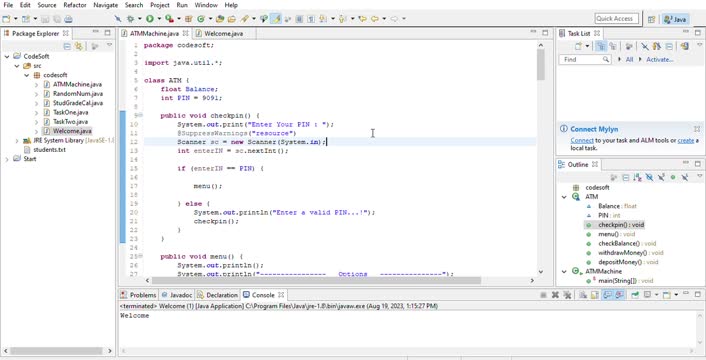This screenshot has height=360, width=706.
Task: Click the editor horizontal scrollbar thumb
Action: [317, 280]
